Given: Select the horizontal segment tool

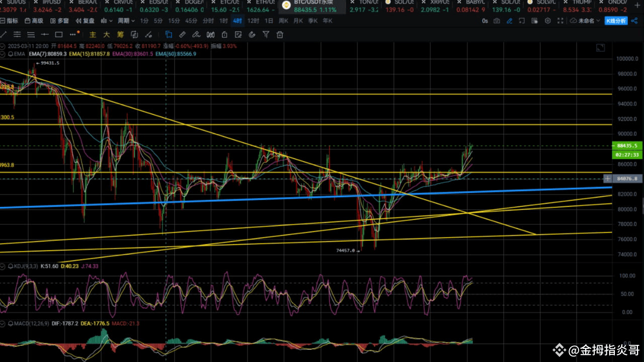Looking at the screenshot, I should pyautogui.click(x=45, y=35).
